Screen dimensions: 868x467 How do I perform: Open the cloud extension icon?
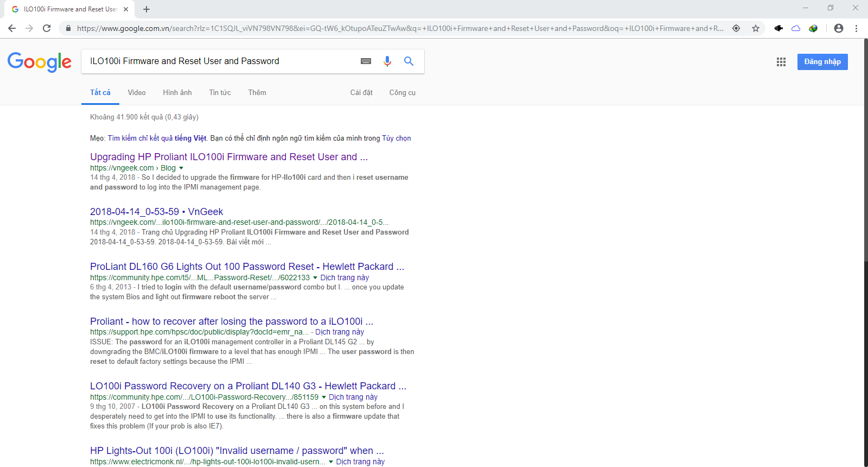point(796,28)
